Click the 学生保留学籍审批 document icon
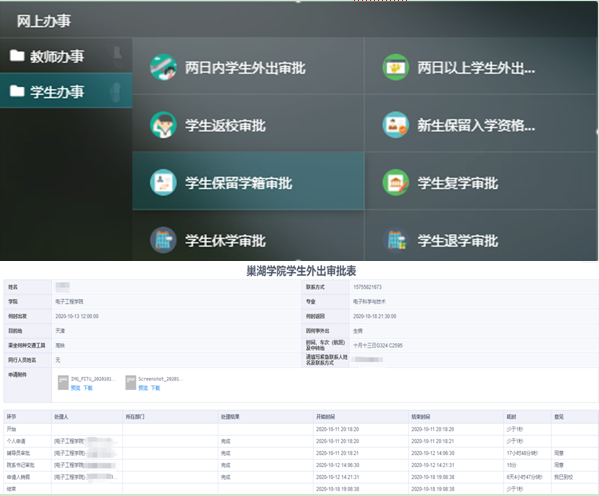The width and height of the screenshot is (599, 496). pos(163,183)
